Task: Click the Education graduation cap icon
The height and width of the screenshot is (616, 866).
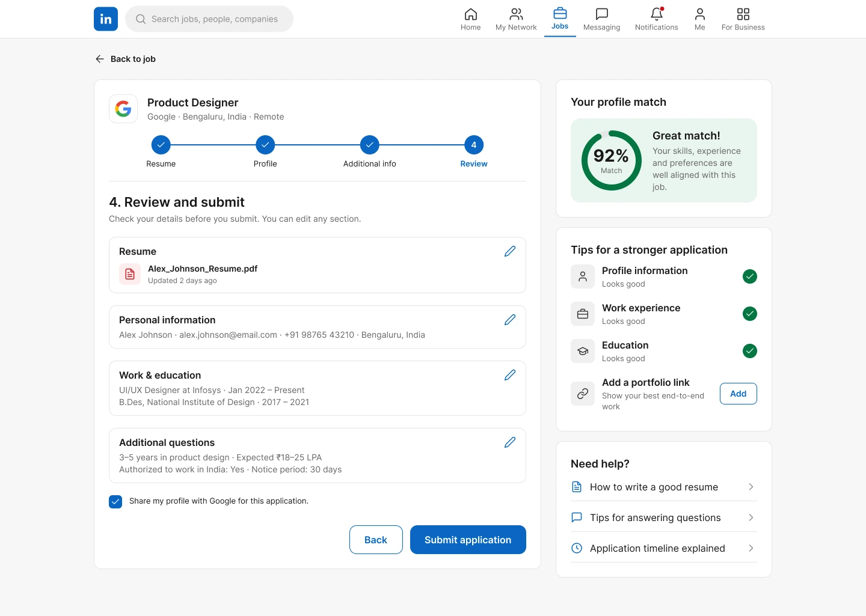Action: pos(583,351)
